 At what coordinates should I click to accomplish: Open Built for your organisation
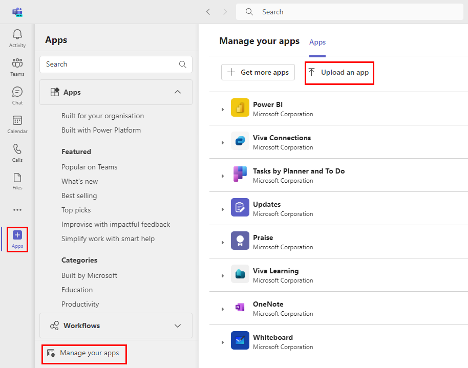(103, 116)
